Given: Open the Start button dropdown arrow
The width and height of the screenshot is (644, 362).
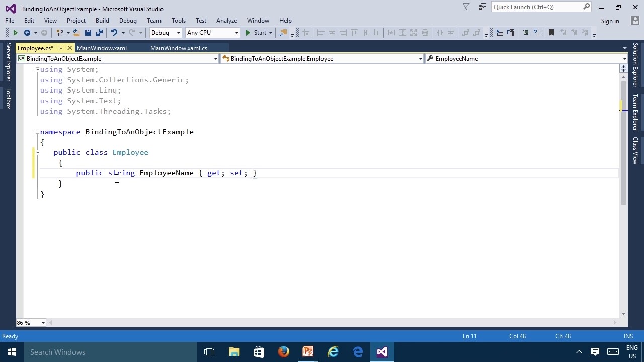Looking at the screenshot, I should click(271, 33).
